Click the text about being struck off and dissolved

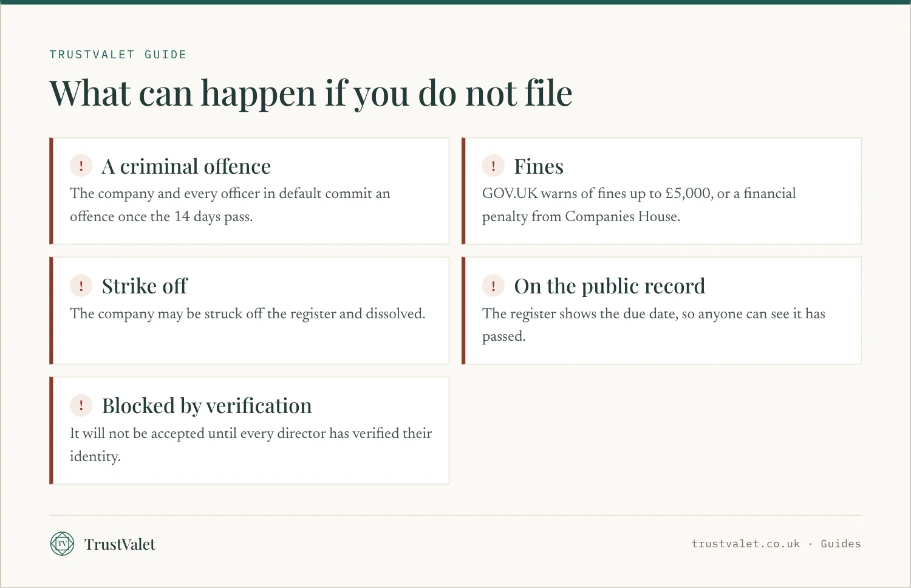pos(248,313)
